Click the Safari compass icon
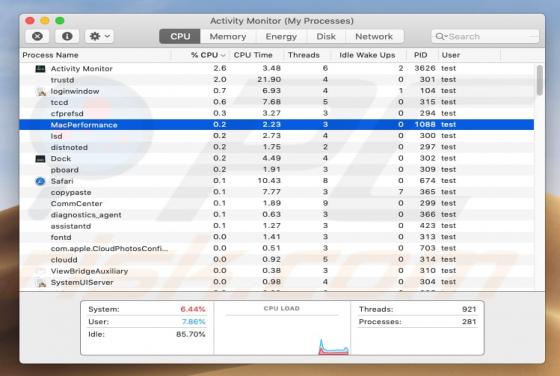The image size is (560, 376). [x=40, y=181]
